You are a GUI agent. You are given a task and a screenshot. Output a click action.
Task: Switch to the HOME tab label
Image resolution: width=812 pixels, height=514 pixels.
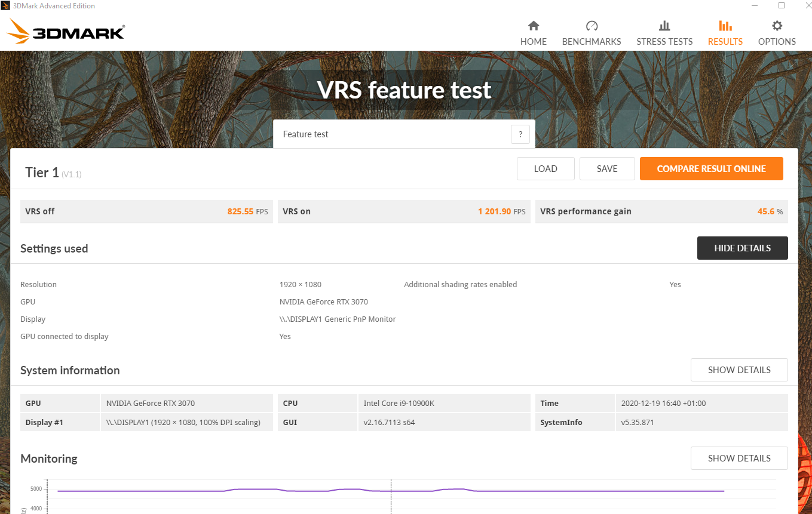(534, 42)
